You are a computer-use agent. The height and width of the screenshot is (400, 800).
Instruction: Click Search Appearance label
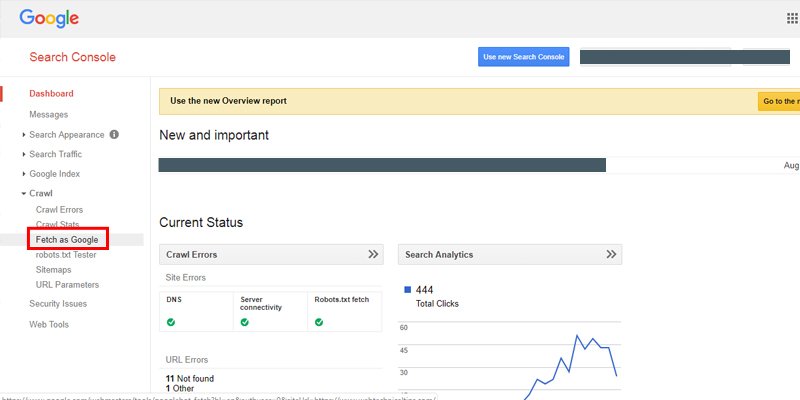tap(67, 135)
